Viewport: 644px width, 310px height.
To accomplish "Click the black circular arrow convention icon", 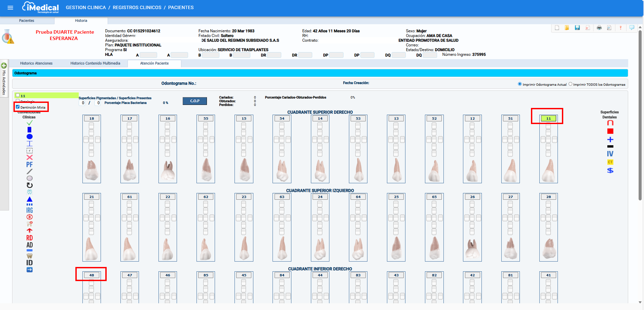I will [30, 185].
